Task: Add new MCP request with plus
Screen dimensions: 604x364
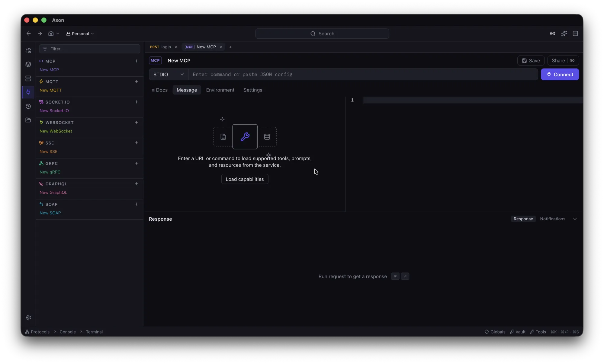Action: pyautogui.click(x=136, y=61)
